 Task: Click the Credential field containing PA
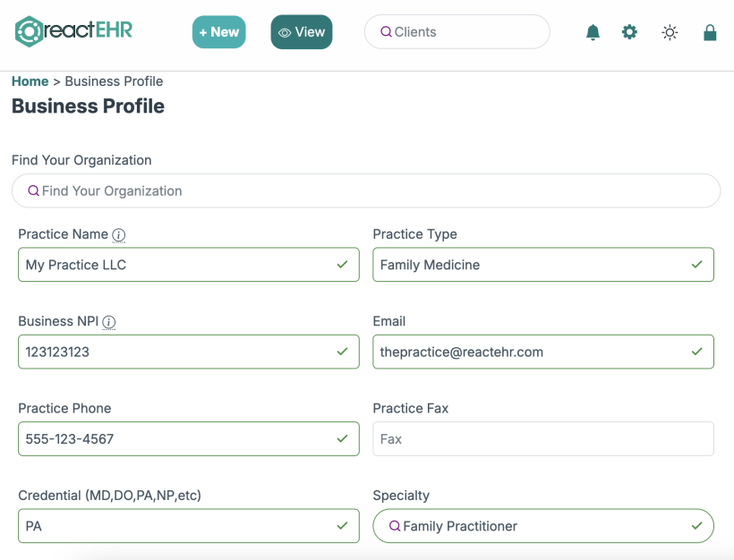pos(189,526)
